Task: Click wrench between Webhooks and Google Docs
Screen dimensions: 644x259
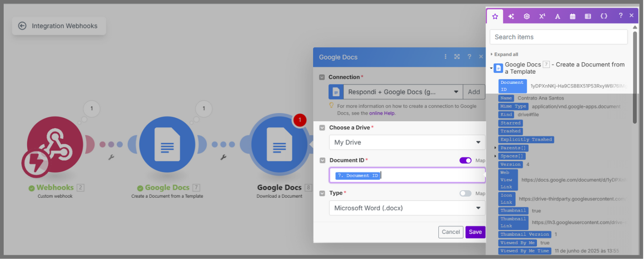Action: (111, 157)
